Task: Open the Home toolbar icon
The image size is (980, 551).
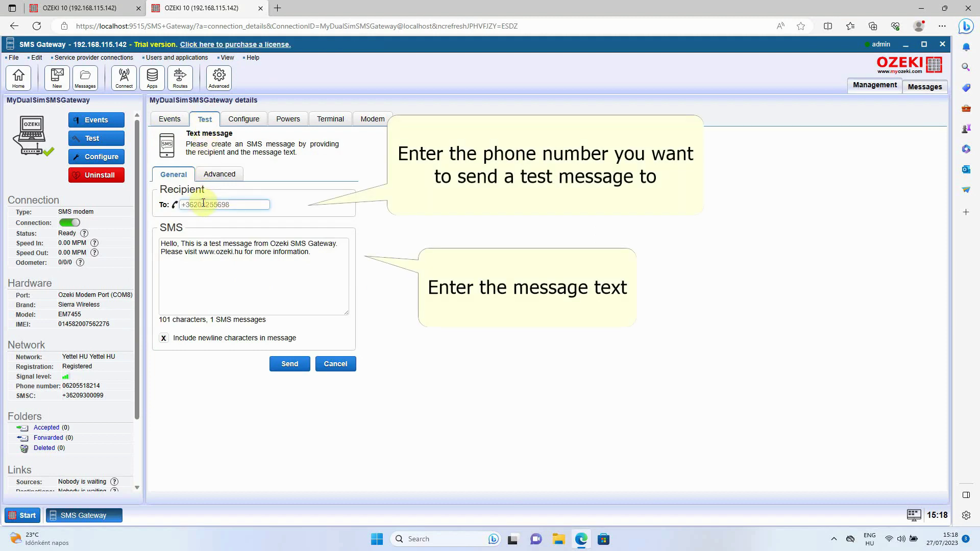Action: pyautogui.click(x=18, y=78)
